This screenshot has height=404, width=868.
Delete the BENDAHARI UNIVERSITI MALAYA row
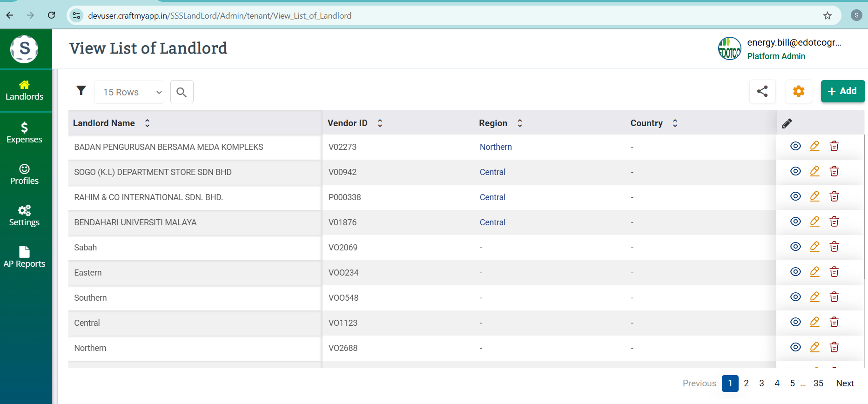pos(834,222)
